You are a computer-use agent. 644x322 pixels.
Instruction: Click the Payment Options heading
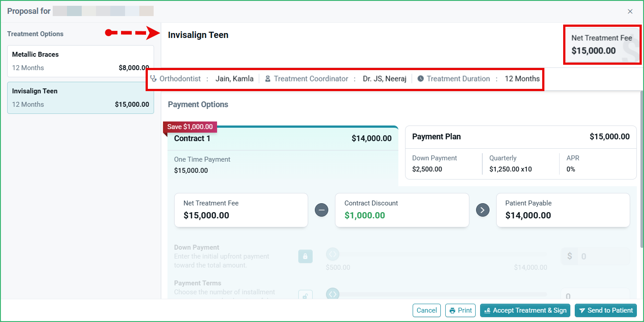[198, 105]
